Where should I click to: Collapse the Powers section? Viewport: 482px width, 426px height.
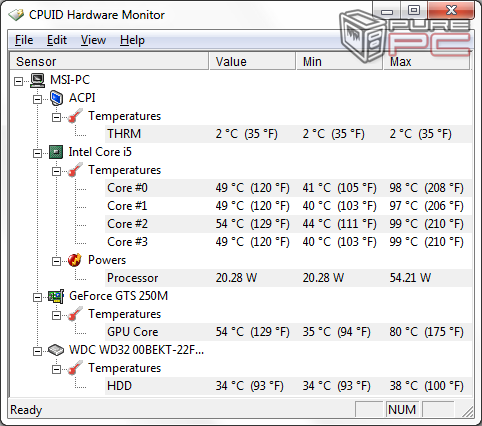click(x=56, y=261)
